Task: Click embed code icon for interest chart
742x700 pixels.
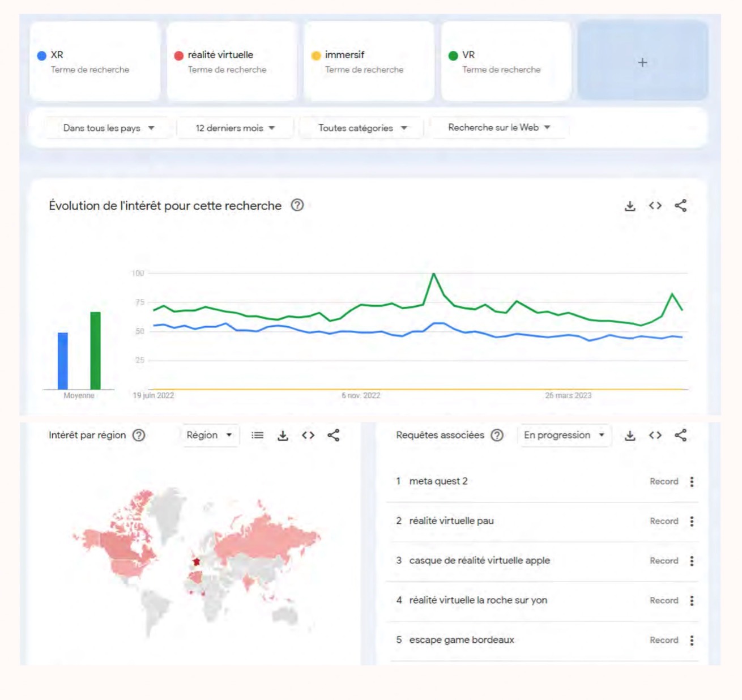Action: tap(655, 206)
